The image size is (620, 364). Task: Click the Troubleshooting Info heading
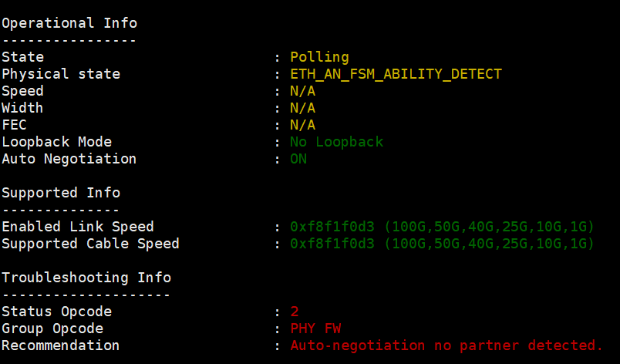coord(86,278)
